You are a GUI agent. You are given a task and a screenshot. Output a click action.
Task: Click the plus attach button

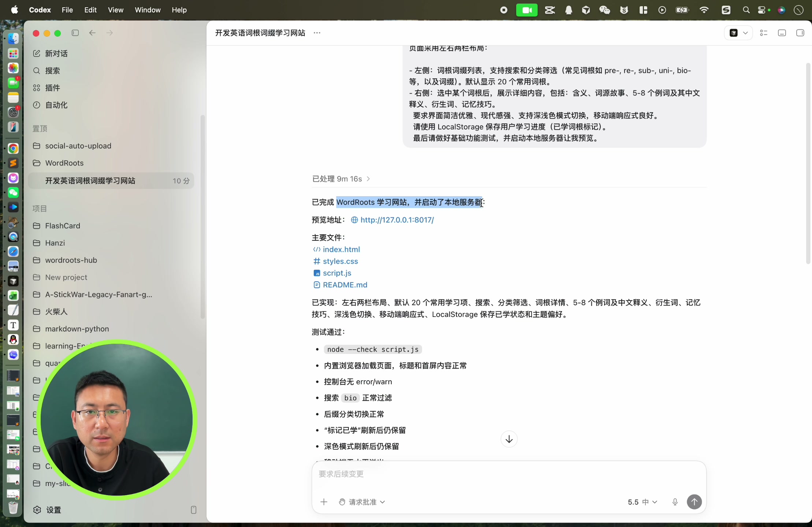[x=324, y=502]
